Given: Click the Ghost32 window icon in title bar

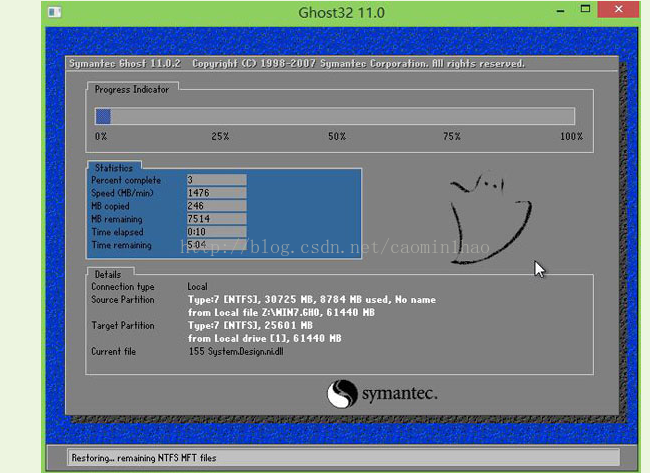Looking at the screenshot, I should click(x=54, y=12).
